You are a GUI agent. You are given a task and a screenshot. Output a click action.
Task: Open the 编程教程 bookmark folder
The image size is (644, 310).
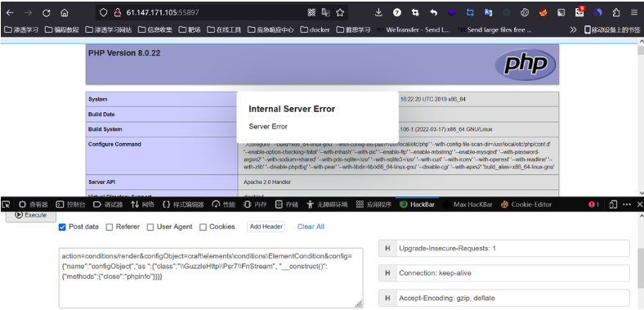pos(61,29)
